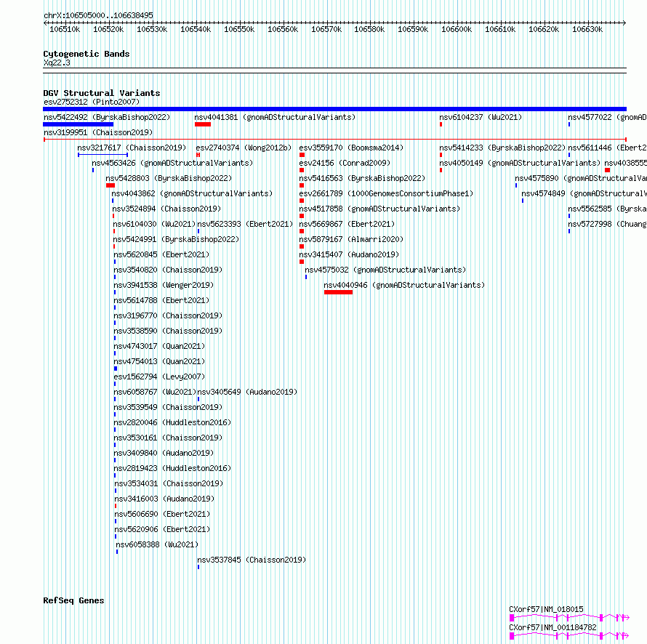647x644 pixels.
Task: Open nsv5416563 (ByrskaBishop2022) variant
Action: click(x=362, y=178)
